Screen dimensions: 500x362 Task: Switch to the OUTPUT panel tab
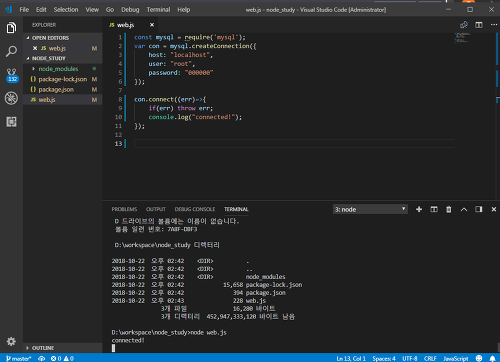(156, 209)
